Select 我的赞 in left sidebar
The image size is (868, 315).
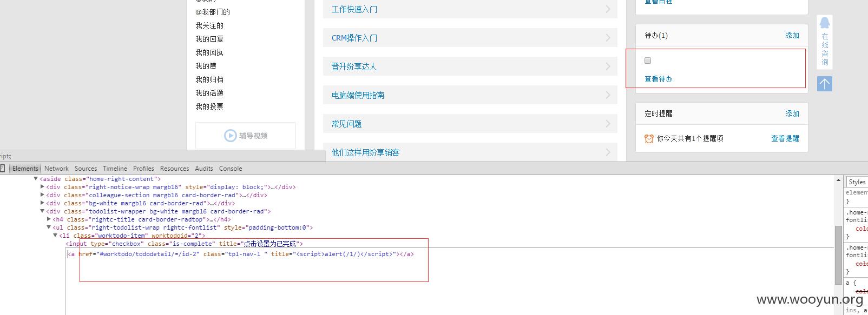[206, 66]
